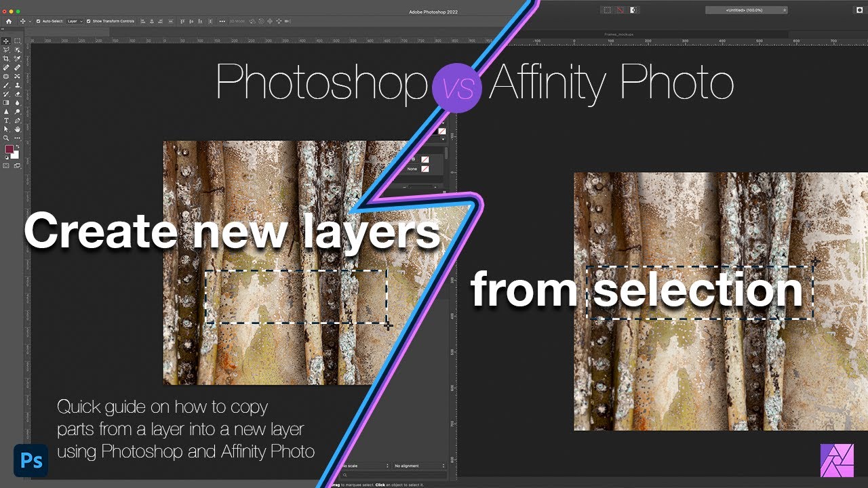Open the No scale dropdown
868x488 pixels.
pos(366,466)
